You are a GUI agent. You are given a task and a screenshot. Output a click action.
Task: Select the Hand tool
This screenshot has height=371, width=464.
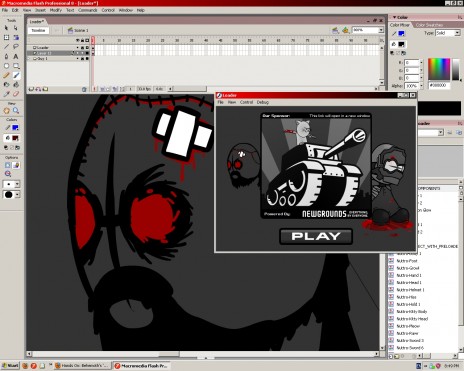6,110
